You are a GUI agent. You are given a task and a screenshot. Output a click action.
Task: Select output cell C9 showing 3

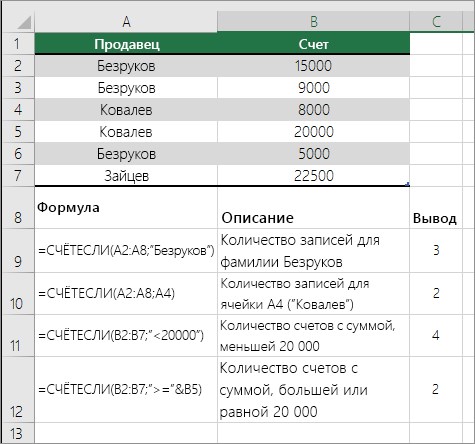click(436, 251)
